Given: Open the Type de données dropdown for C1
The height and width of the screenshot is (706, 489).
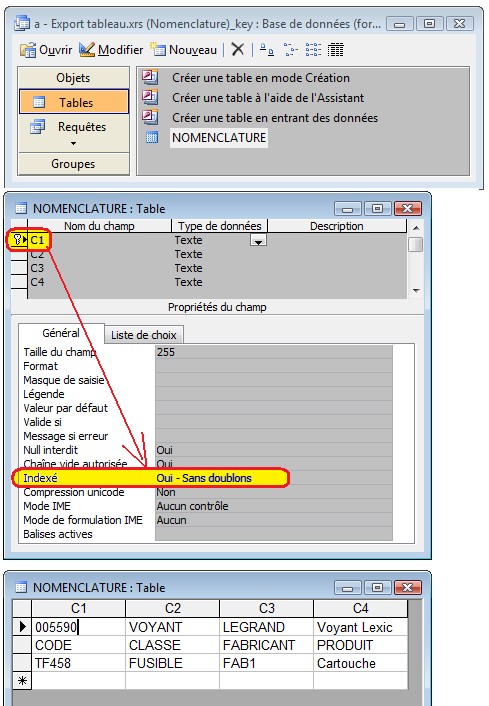Looking at the screenshot, I should coord(258,240).
